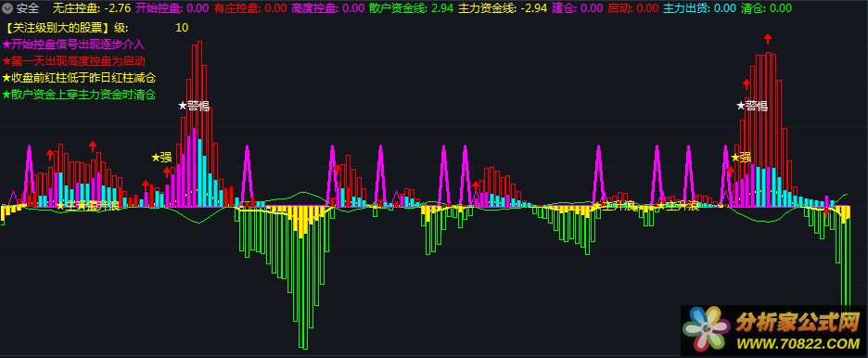Screen dimensions: 868x358
Task: Click the red arrow just above right ★警惕
Action: click(747, 84)
